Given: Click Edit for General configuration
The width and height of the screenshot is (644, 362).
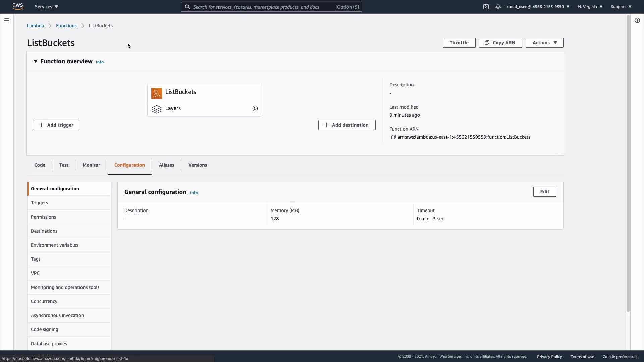Looking at the screenshot, I should [x=544, y=192].
